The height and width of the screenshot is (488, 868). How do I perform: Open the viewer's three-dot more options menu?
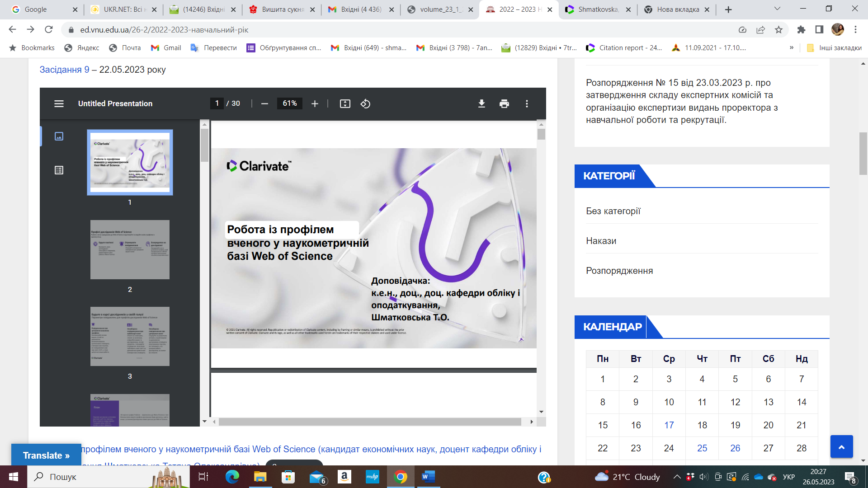pos(526,103)
